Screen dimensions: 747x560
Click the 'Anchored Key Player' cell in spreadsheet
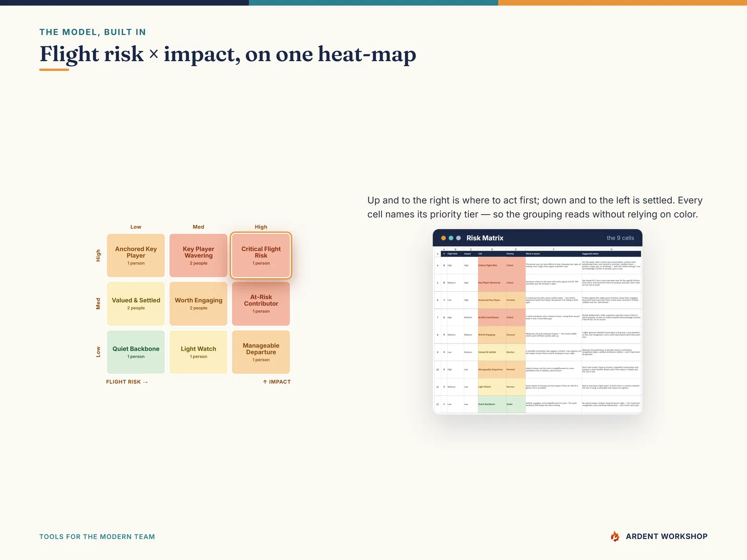point(492,300)
